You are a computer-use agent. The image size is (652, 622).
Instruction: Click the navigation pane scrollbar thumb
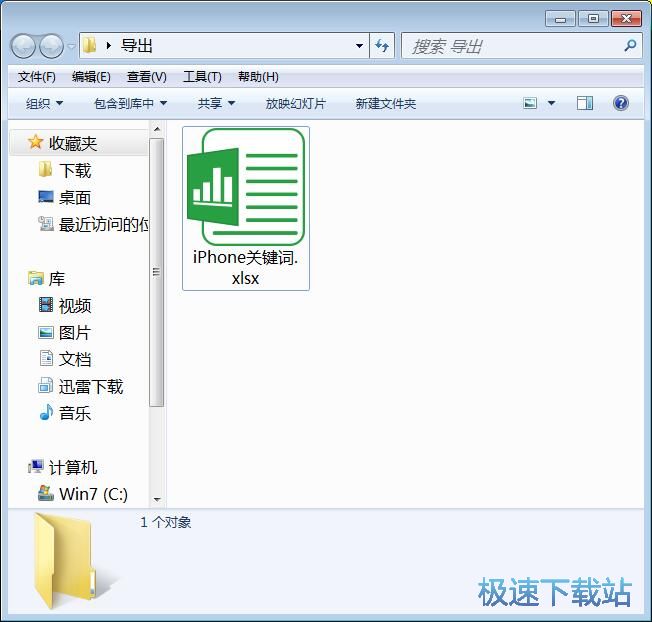pyautogui.click(x=157, y=272)
